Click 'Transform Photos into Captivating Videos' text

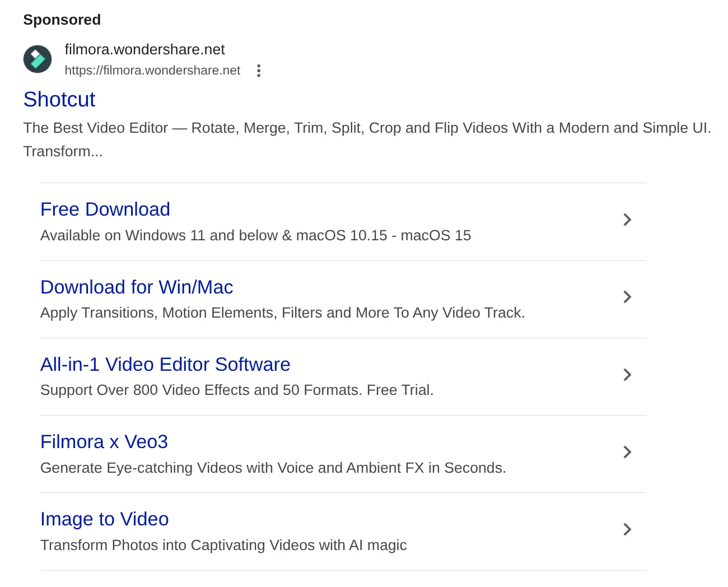tap(223, 545)
